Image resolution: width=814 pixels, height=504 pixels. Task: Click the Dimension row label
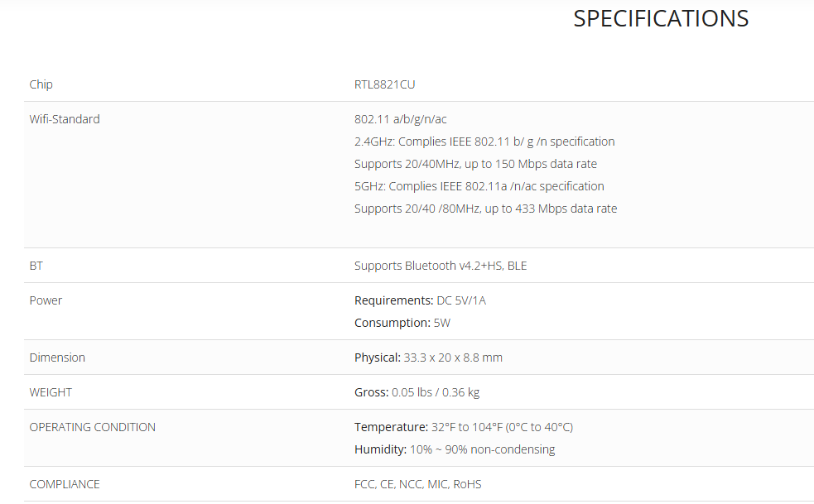(57, 358)
